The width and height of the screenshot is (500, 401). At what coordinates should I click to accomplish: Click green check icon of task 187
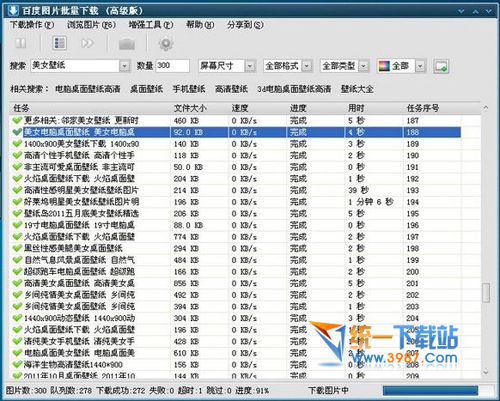pyautogui.click(x=17, y=120)
